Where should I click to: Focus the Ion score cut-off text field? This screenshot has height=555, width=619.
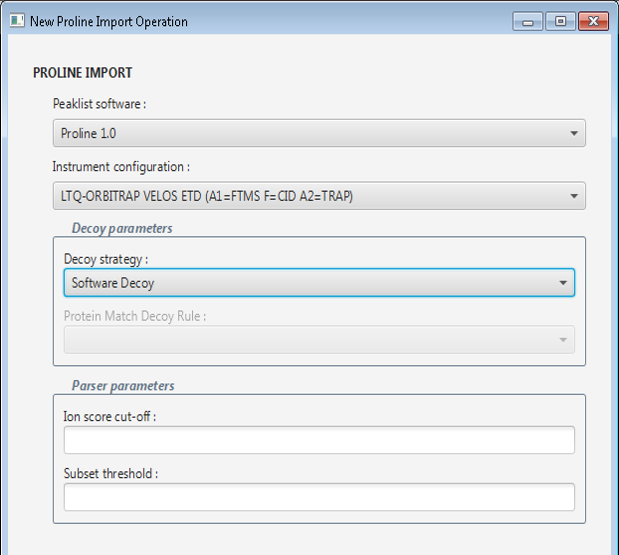point(319,440)
